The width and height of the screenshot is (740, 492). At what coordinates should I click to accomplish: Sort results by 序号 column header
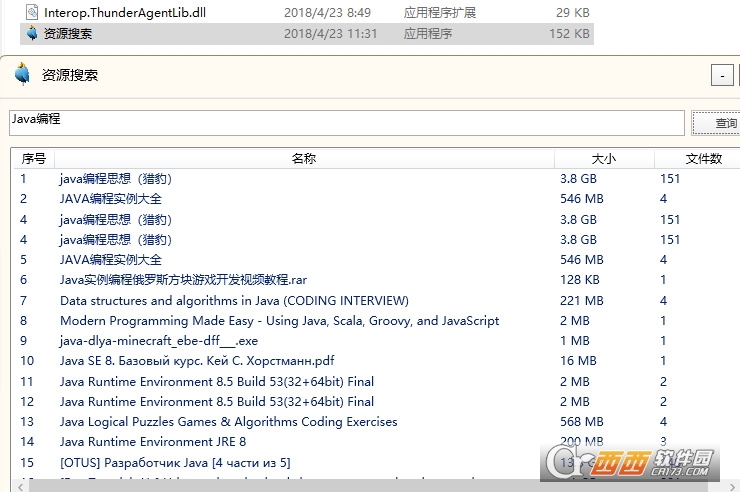tap(34, 159)
